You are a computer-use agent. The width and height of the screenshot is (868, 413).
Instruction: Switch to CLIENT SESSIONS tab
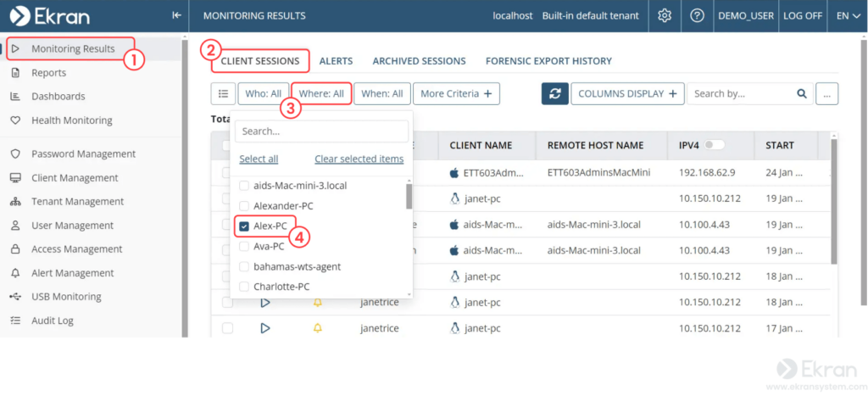[260, 61]
